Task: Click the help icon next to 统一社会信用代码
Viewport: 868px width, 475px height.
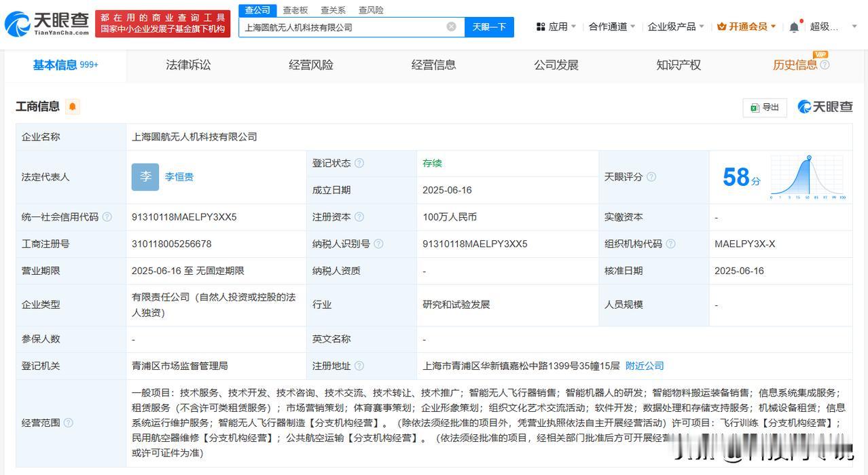Action: pyautogui.click(x=107, y=217)
